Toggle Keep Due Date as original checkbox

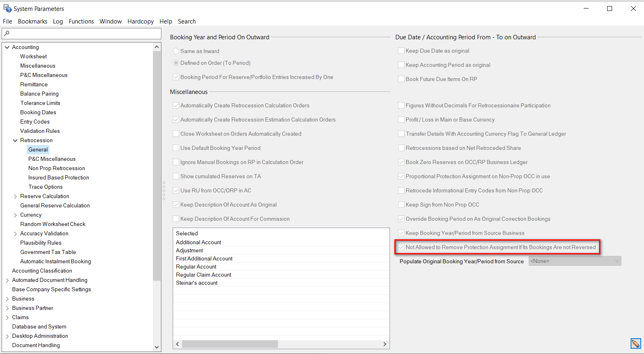[401, 51]
